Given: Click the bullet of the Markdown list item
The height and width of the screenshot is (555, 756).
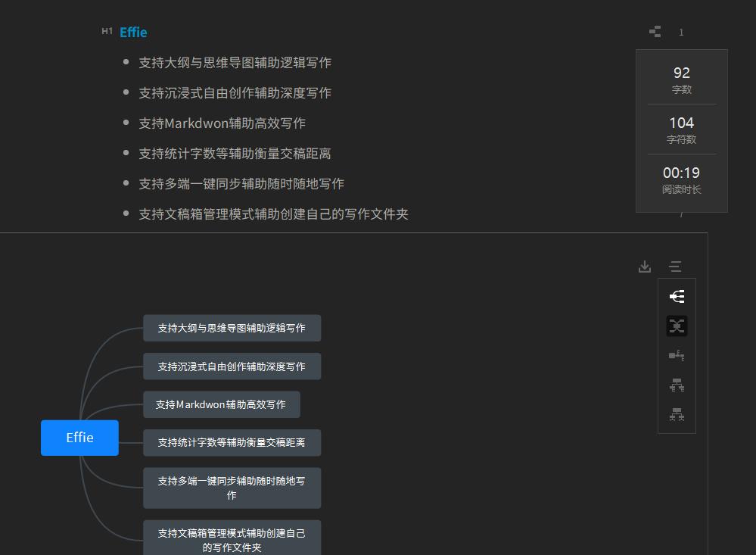Looking at the screenshot, I should 125,122.
